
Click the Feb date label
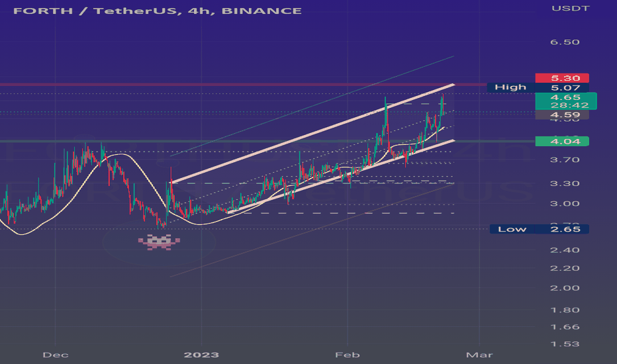[348, 355]
